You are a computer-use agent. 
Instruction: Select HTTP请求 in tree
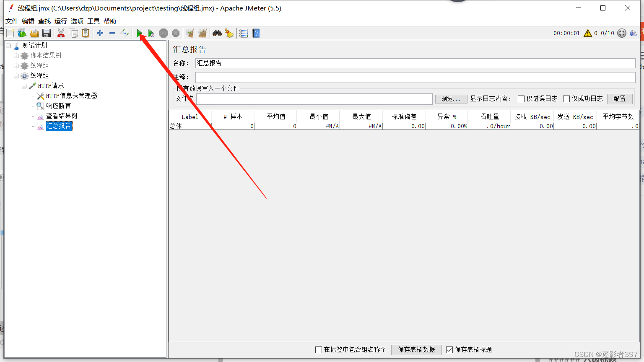(51, 86)
